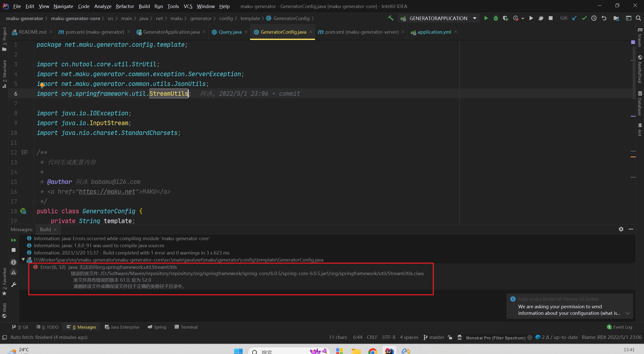Close the GeneratorConfig.java tab

pos(311,32)
